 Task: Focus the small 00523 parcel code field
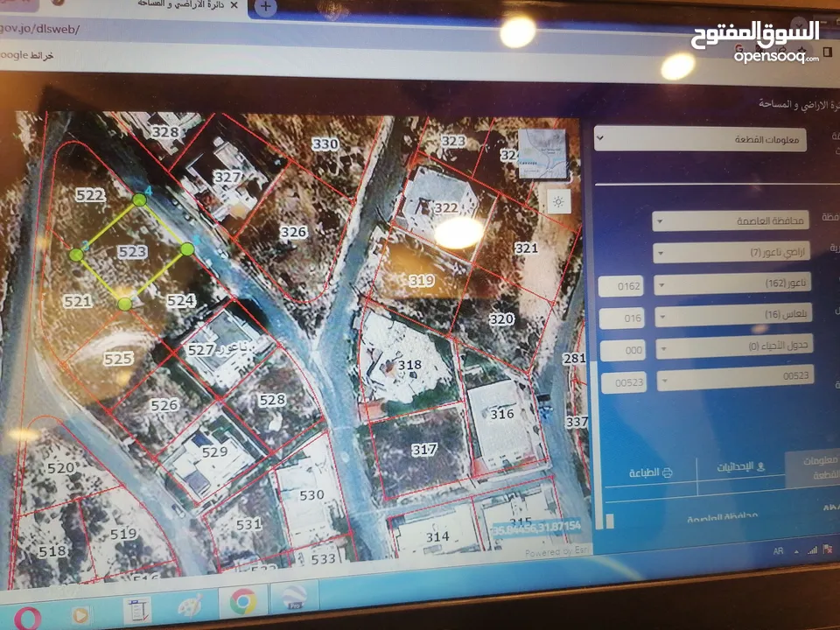tap(624, 382)
